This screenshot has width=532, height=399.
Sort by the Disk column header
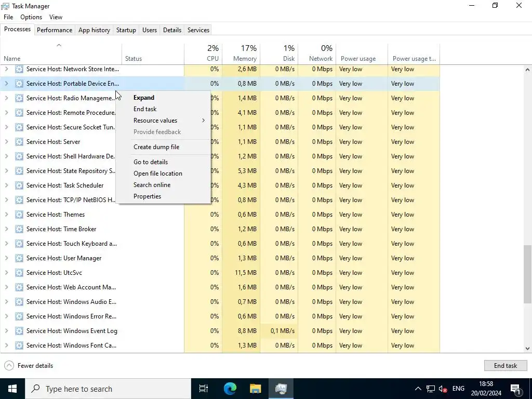click(279, 54)
